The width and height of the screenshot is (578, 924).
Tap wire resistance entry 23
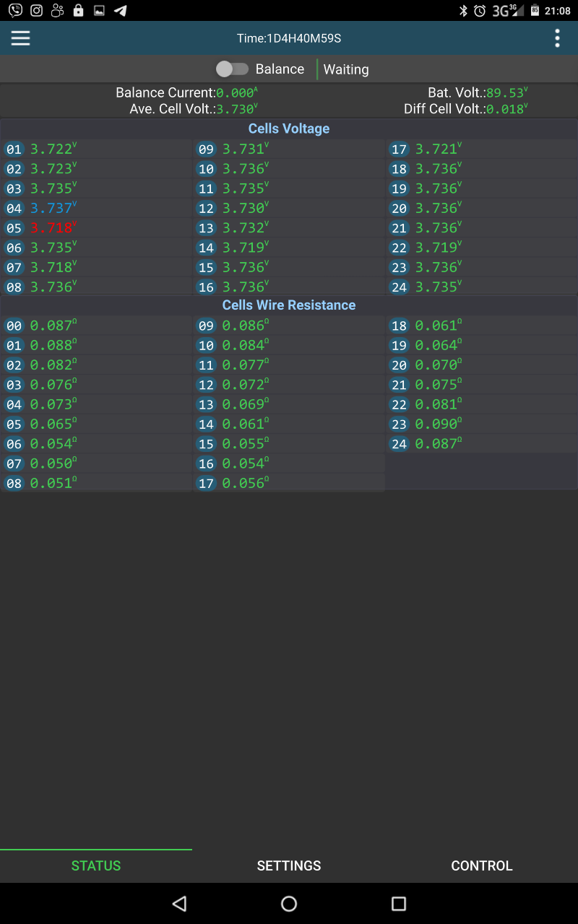coord(436,424)
